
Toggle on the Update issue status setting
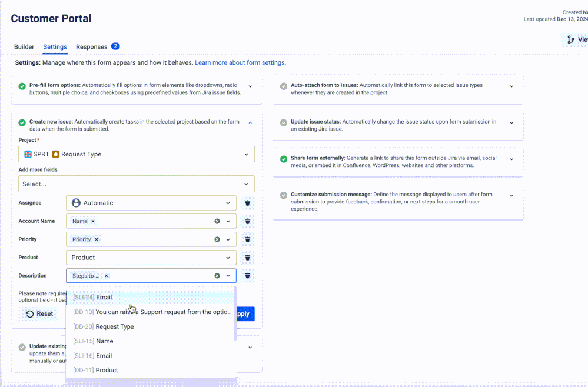click(x=283, y=122)
